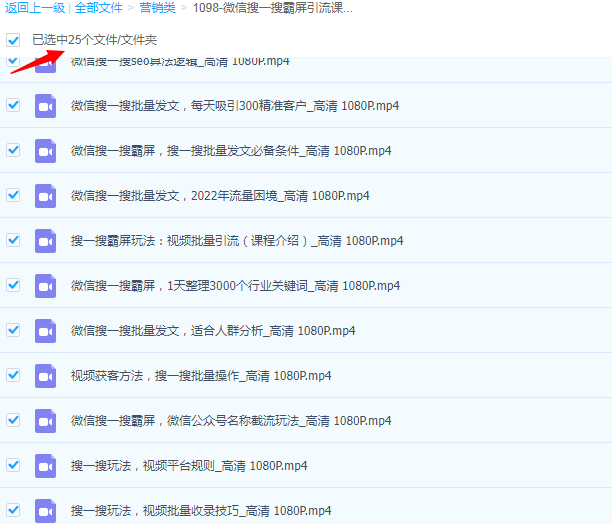Click video icon of 视频批量收录技巧 file
The image size is (612, 524).
(45, 511)
